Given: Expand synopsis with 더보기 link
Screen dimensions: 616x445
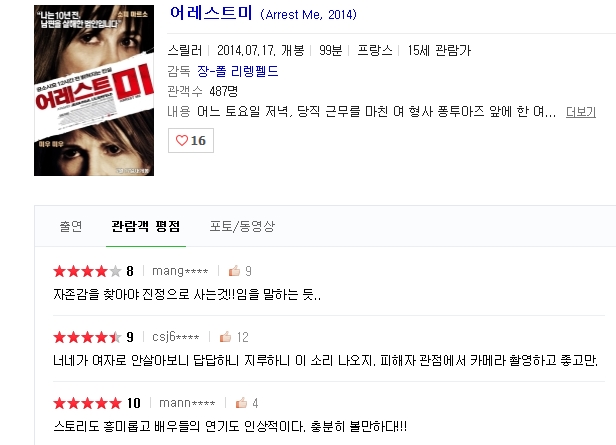Looking at the screenshot, I should pos(581,112).
